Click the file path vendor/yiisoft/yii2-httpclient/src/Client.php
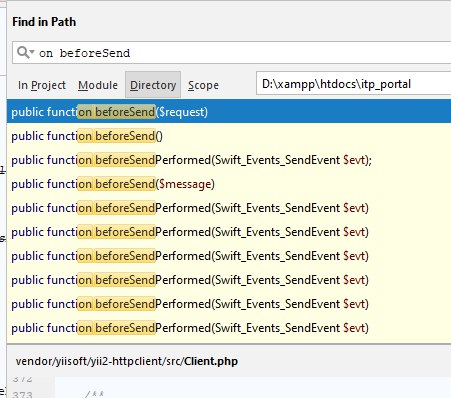The width and height of the screenshot is (451, 398). point(127,361)
